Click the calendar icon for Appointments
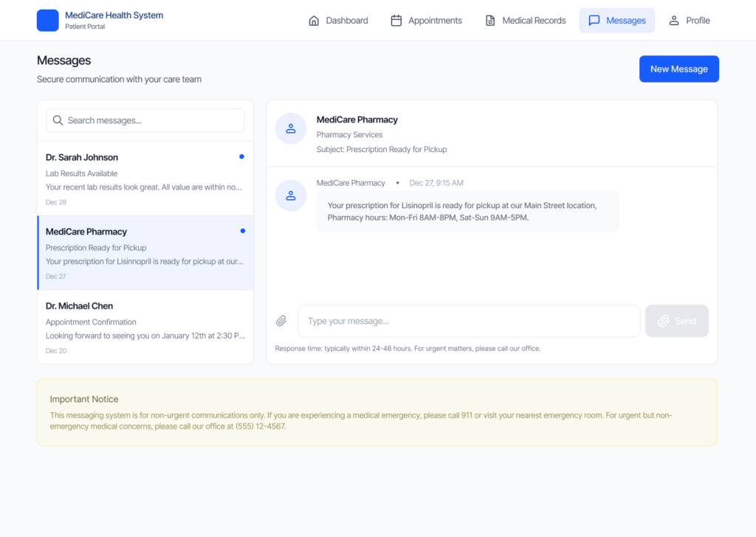This screenshot has width=756, height=537. point(396,21)
